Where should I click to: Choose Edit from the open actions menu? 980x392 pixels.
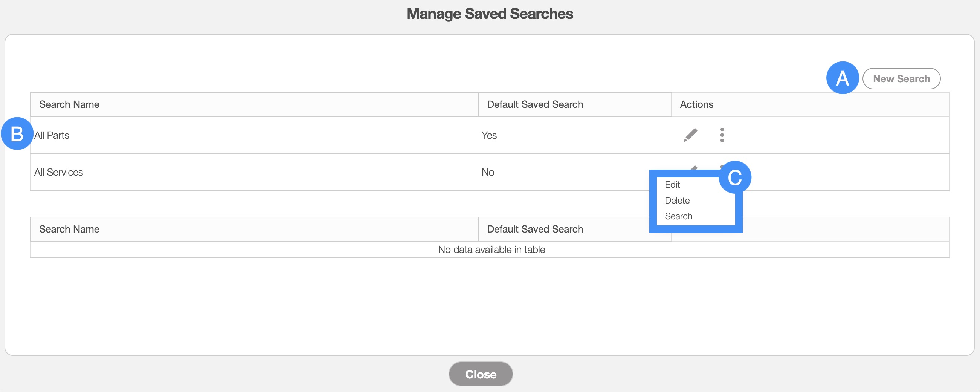coord(672,185)
